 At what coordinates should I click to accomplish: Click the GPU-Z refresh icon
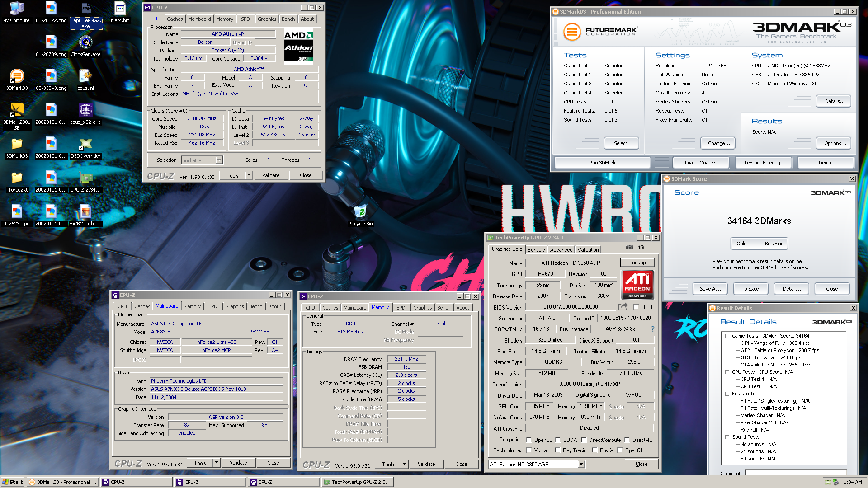(641, 248)
